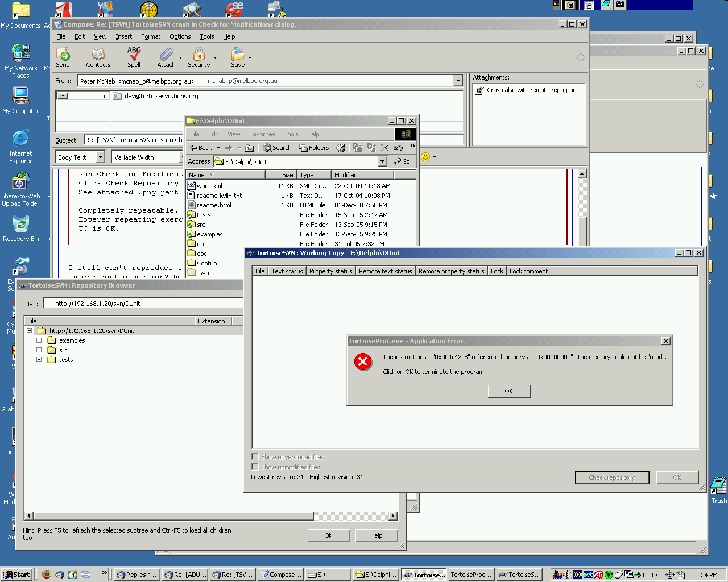Go Back in the E:\Delphi\DUnit Explorer window
This screenshot has width=728, height=582.
[201, 148]
